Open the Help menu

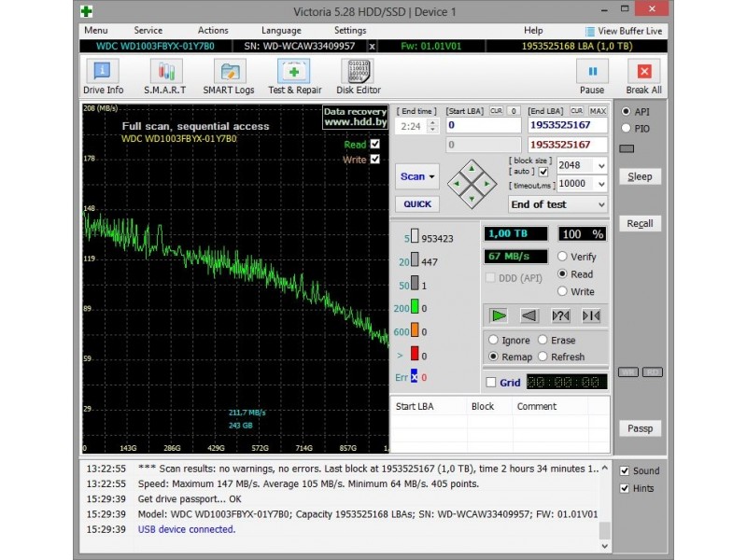coord(533,31)
